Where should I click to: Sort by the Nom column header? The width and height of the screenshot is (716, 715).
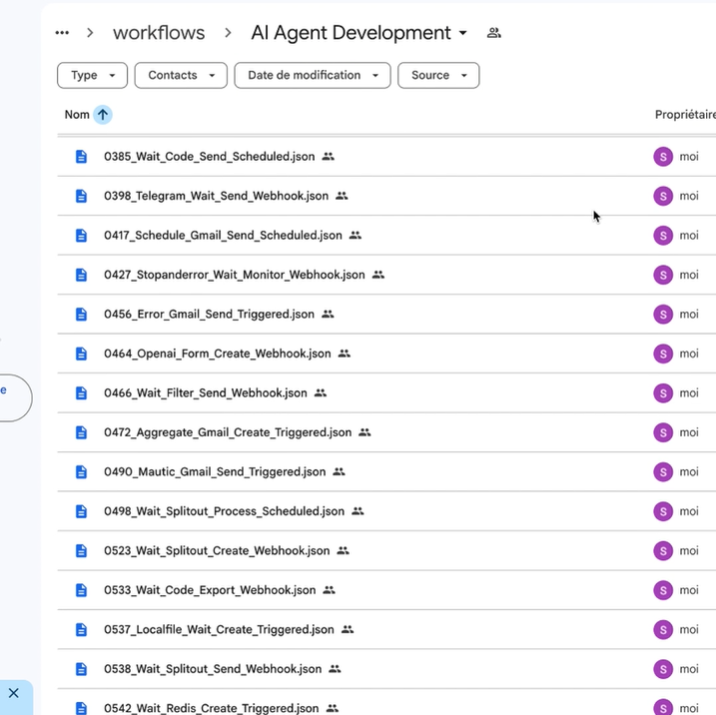point(77,115)
